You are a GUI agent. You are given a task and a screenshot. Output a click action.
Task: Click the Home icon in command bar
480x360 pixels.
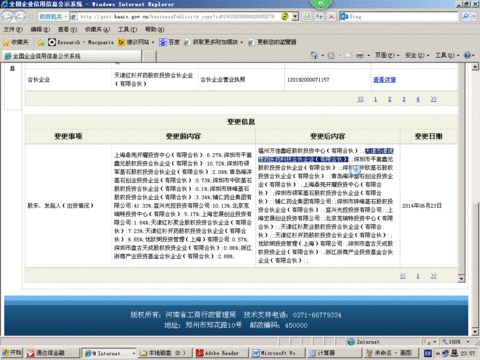click(x=314, y=55)
